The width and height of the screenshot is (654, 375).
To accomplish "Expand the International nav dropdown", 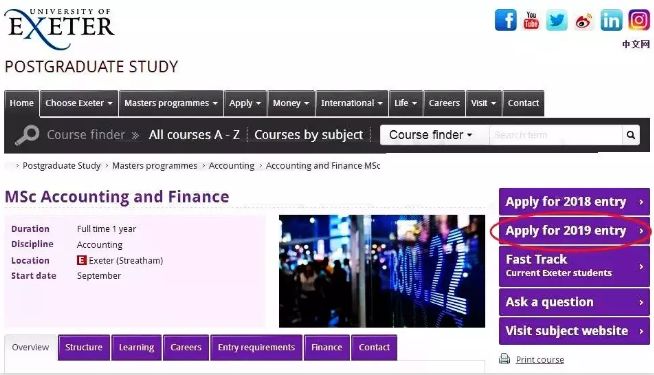I will pyautogui.click(x=352, y=103).
